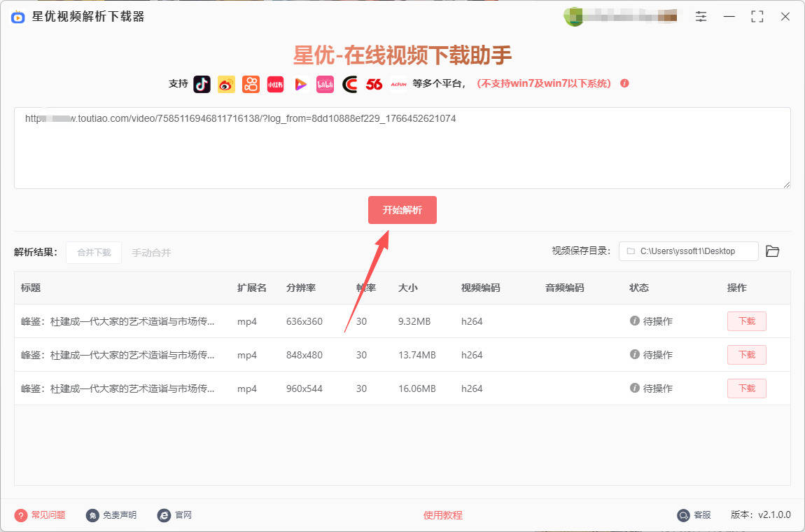Click the info icon beside the win7 warning

pos(624,83)
